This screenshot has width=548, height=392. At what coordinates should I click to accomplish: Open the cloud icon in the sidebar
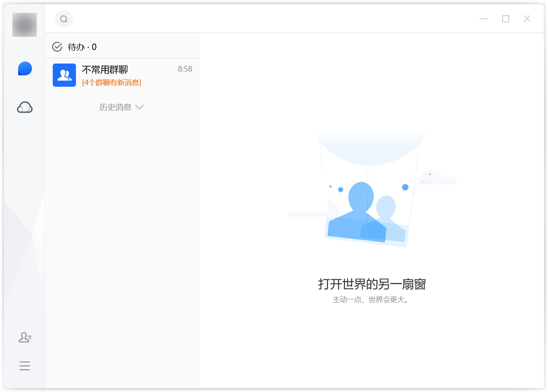tap(25, 107)
